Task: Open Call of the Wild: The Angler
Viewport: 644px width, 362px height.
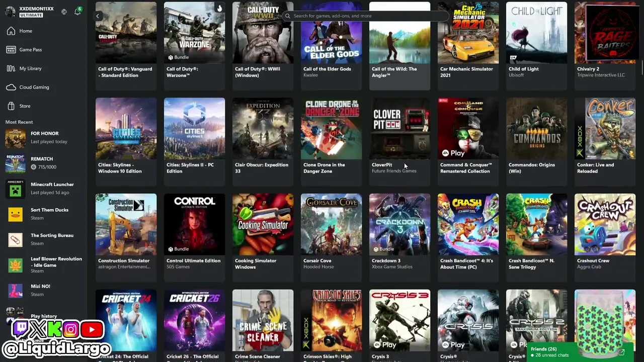Action: (399, 46)
